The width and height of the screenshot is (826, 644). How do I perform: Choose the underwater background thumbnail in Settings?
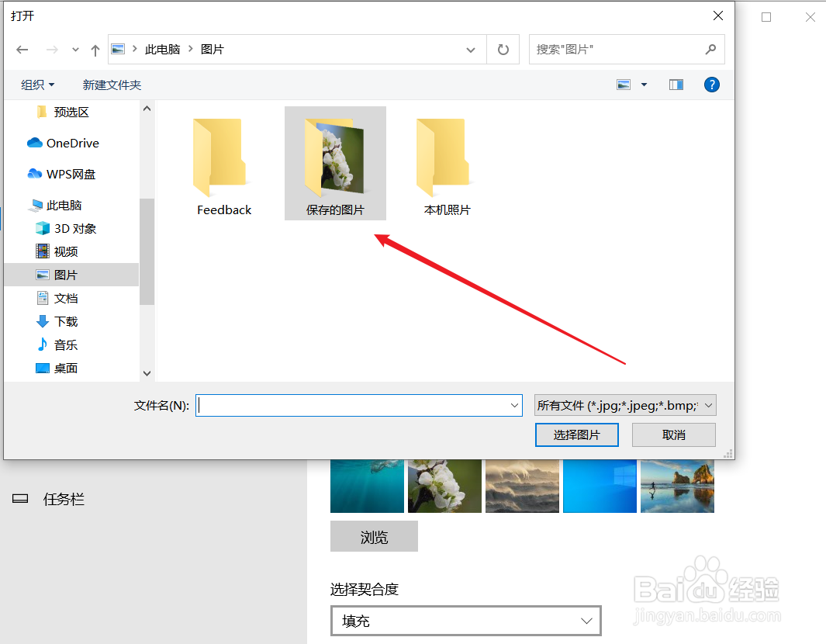click(x=367, y=486)
